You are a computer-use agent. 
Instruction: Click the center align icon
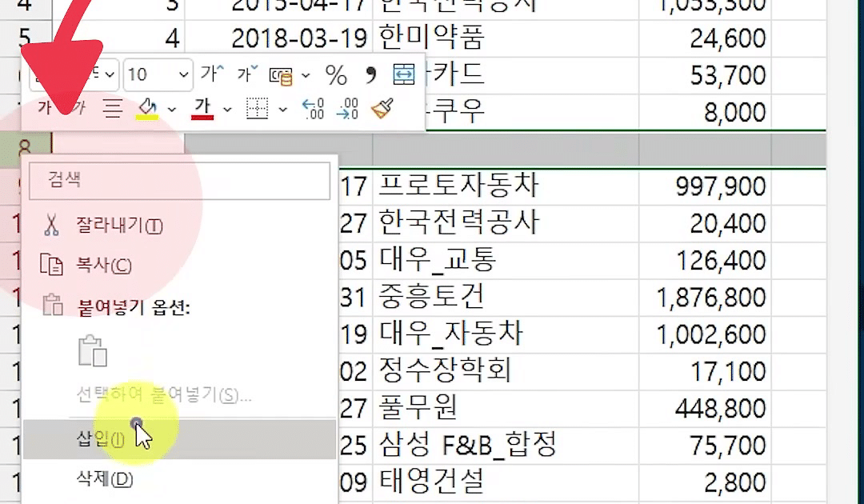click(113, 109)
